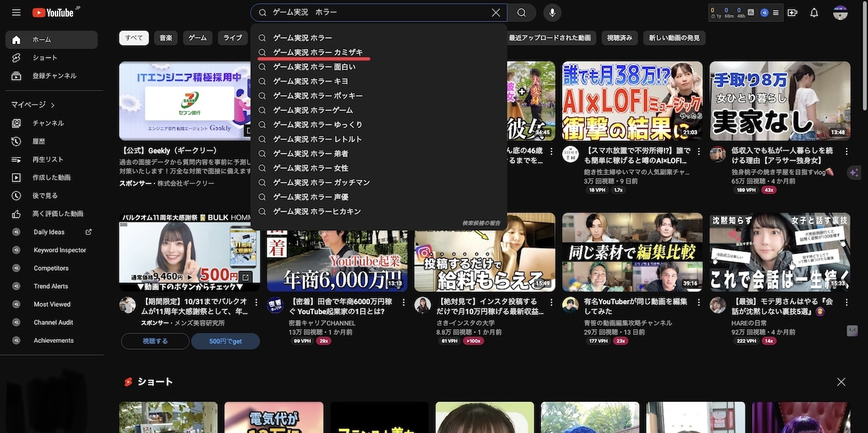Choose suggestion ゲーム実況 ホラーヒカキン
This screenshot has width=868, height=433.
point(379,211)
